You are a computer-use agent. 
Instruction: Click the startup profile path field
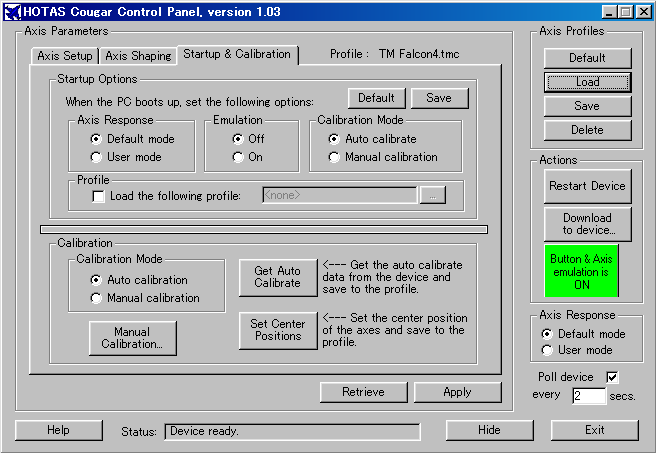pyautogui.click(x=340, y=195)
